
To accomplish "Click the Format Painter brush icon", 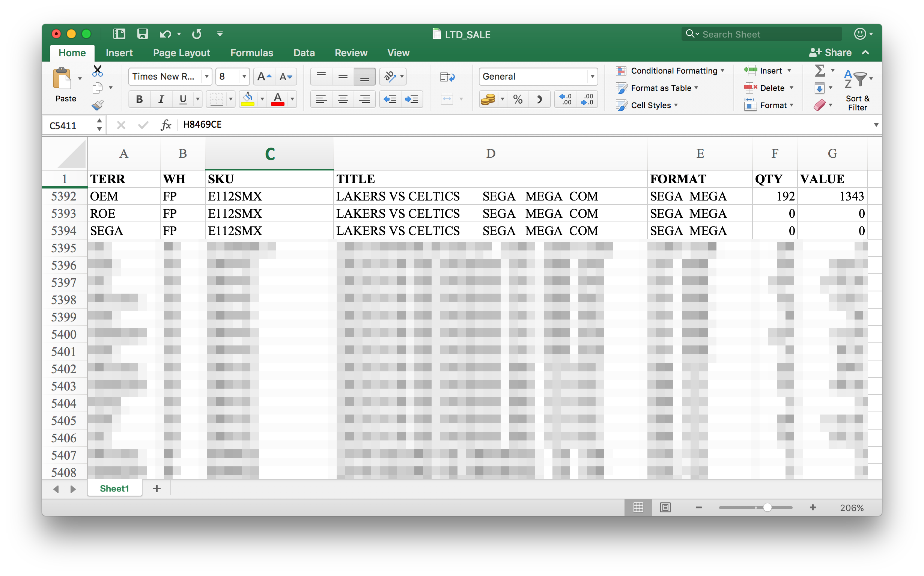I will pos(98,105).
